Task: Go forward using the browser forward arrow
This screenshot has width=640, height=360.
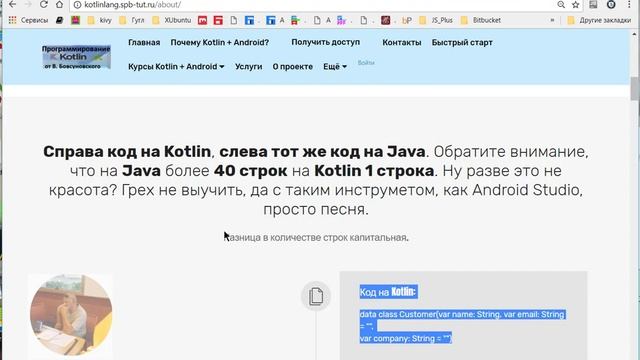Action: pos(28,4)
